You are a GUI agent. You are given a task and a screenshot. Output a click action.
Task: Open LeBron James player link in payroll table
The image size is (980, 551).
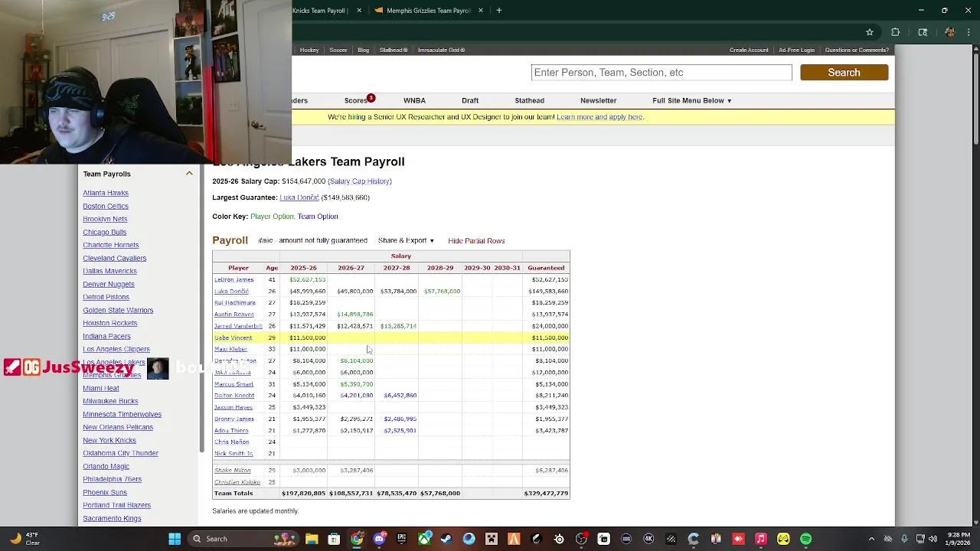pyautogui.click(x=234, y=279)
